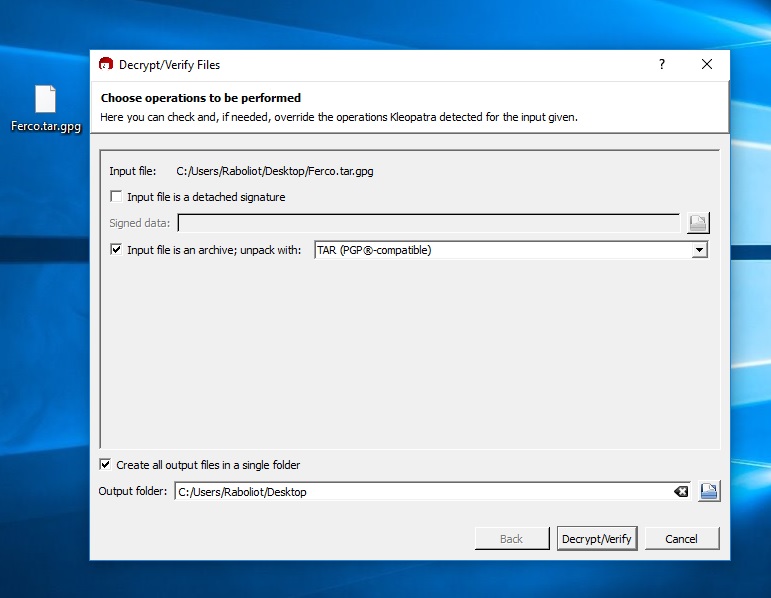Image resolution: width=771 pixels, height=598 pixels.
Task: Click the Signed data browse file icon
Action: pyautogui.click(x=698, y=223)
